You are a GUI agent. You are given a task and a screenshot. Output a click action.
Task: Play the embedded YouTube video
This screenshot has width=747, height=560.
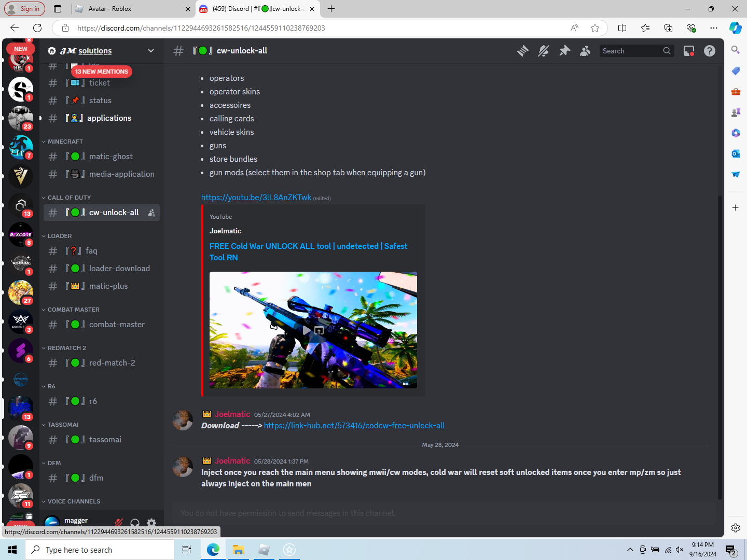click(x=307, y=330)
